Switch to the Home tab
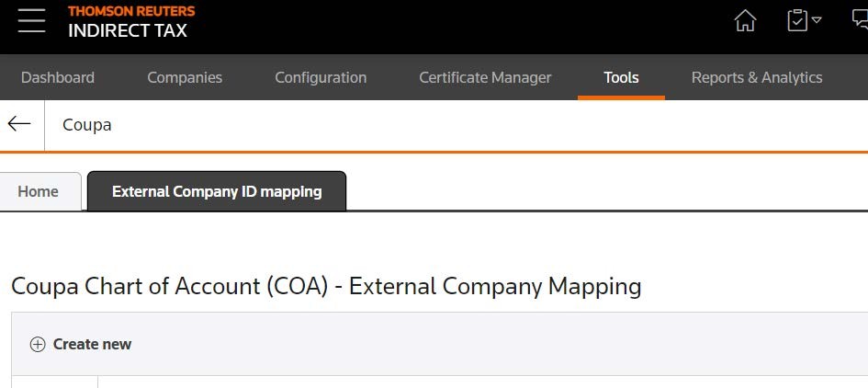The width and height of the screenshot is (868, 388). (x=39, y=191)
